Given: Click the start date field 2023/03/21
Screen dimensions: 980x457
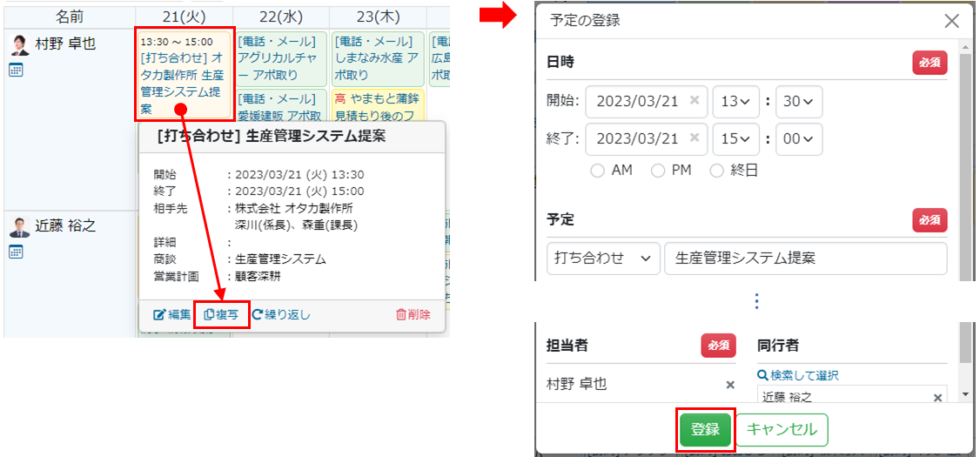Looking at the screenshot, I should [647, 102].
